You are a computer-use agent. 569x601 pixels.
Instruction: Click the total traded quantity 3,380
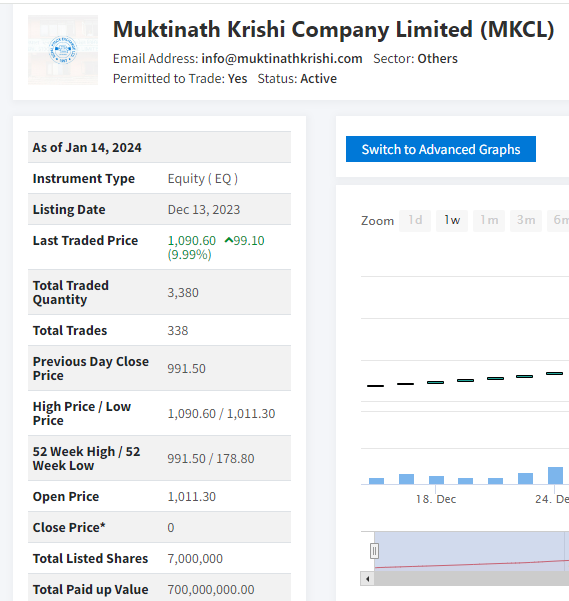click(183, 293)
